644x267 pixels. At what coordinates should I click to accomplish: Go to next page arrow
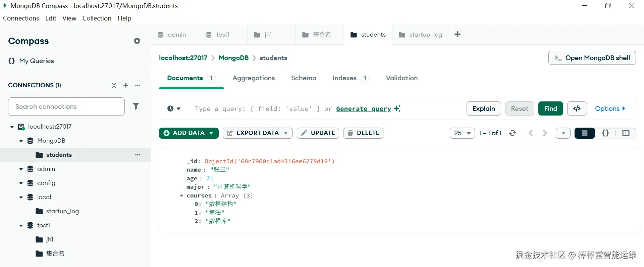[x=545, y=133]
